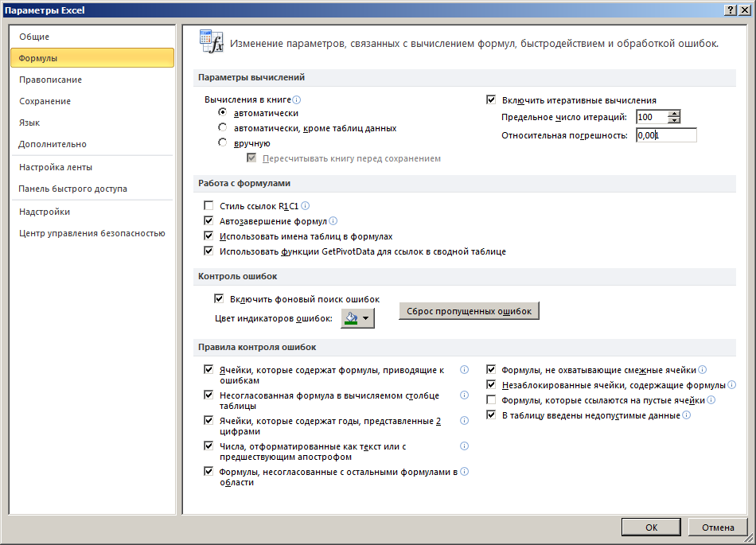Click the help question mark in title bar
The width and height of the screenshot is (756, 545).
731,10
